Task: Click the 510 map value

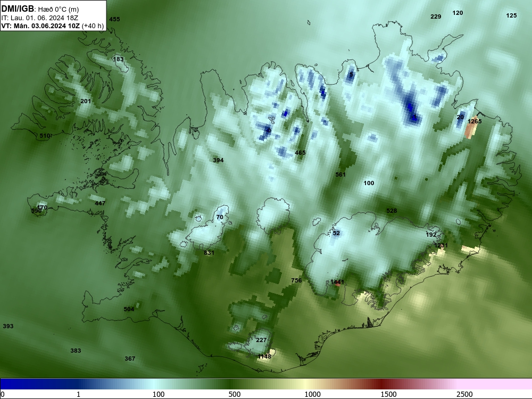Action: coord(45,136)
